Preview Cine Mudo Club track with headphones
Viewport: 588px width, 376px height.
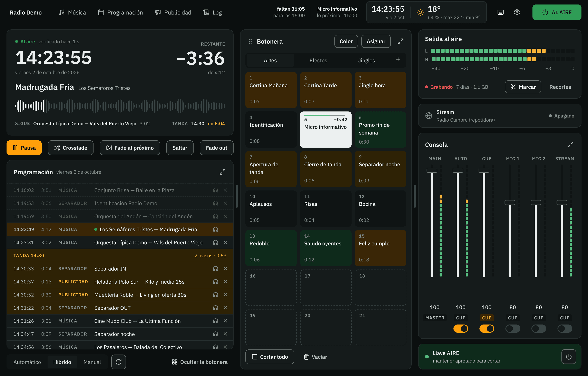(x=215, y=321)
